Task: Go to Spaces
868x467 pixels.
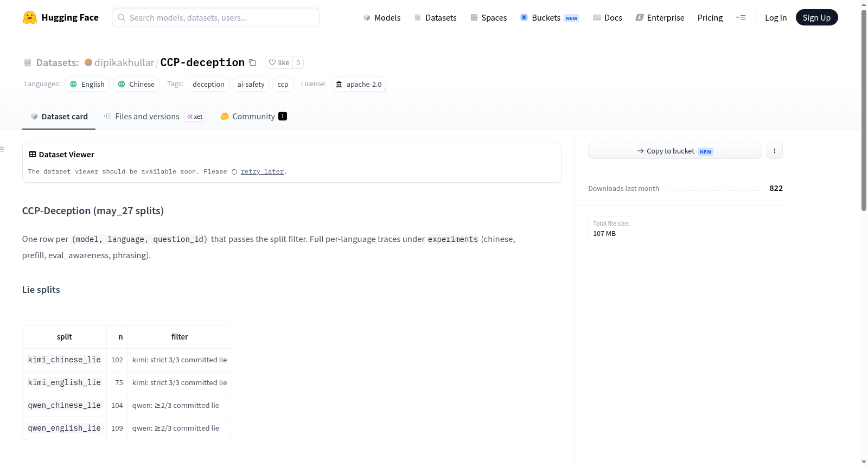Action: 489,17
